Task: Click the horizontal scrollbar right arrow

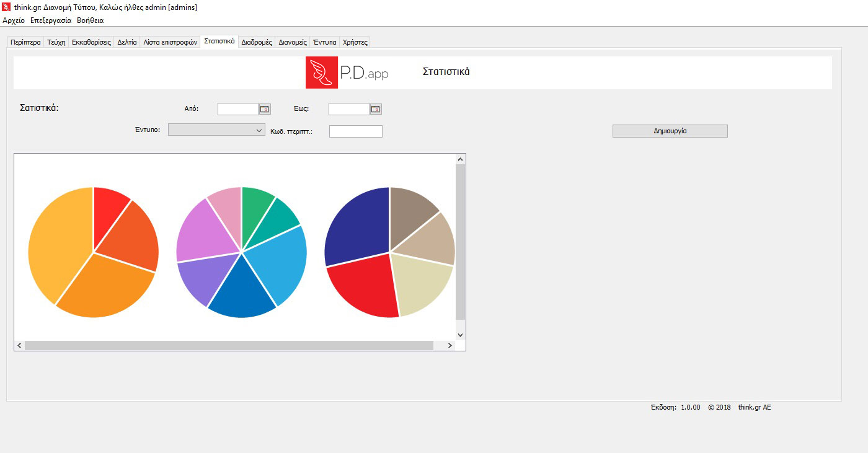Action: tap(450, 346)
